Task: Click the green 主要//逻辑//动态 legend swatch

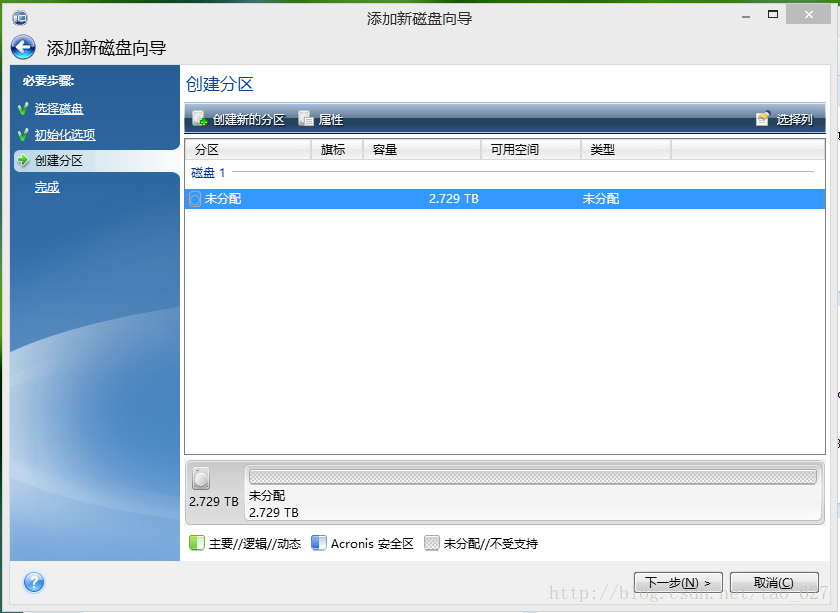Action: (x=197, y=543)
